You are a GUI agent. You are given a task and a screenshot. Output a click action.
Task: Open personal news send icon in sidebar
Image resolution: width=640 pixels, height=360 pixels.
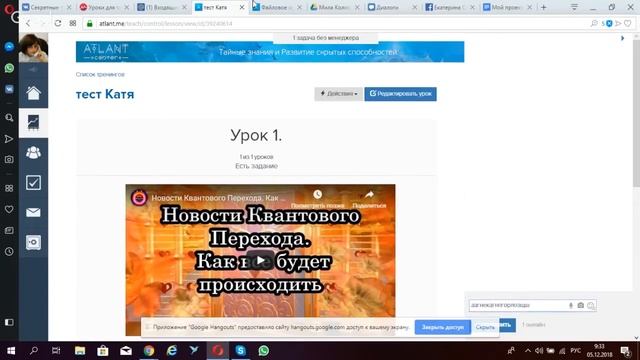tap(9, 139)
